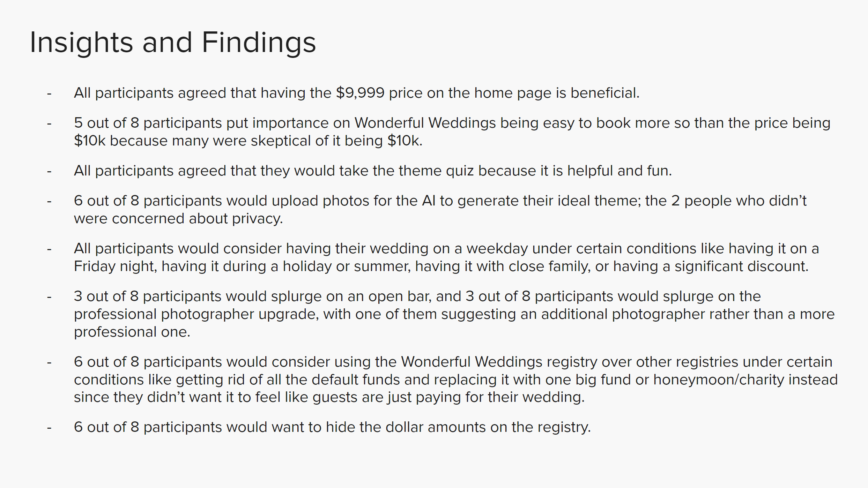Click the dash before the first bullet

coord(49,94)
